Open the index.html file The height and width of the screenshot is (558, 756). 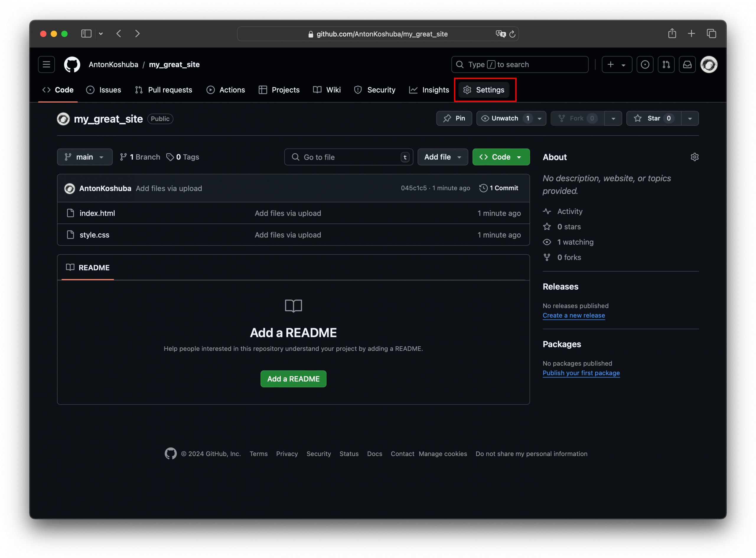point(97,213)
